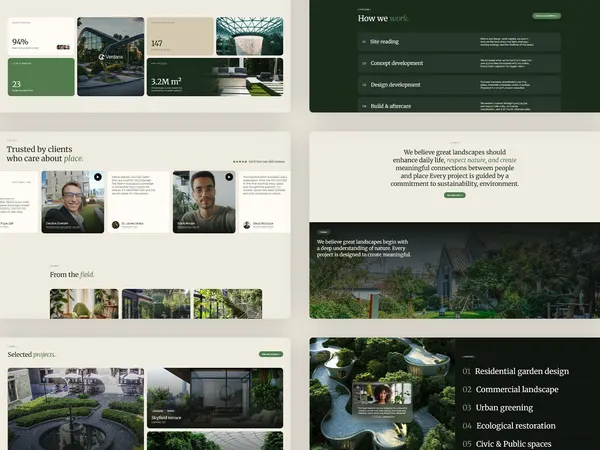Click the Verdana logo on the glass building image
600x450 pixels.
click(x=111, y=57)
